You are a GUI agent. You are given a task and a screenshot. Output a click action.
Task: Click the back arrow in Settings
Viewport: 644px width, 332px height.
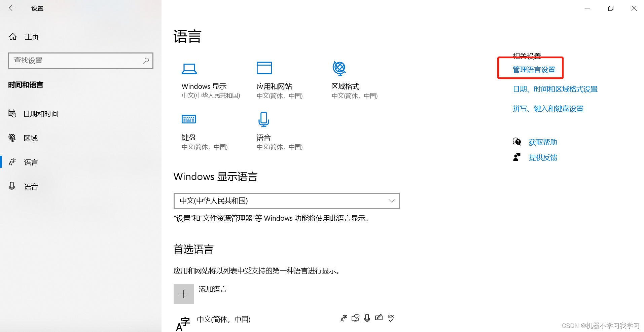coord(12,8)
